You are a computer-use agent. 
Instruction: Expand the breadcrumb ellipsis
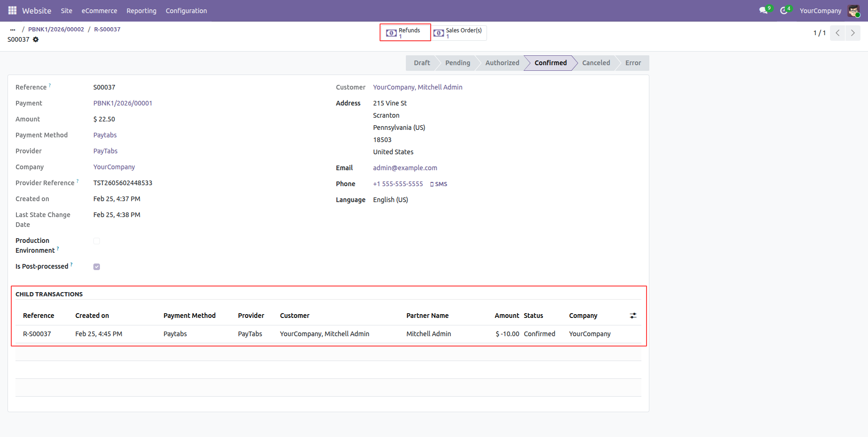tap(13, 29)
